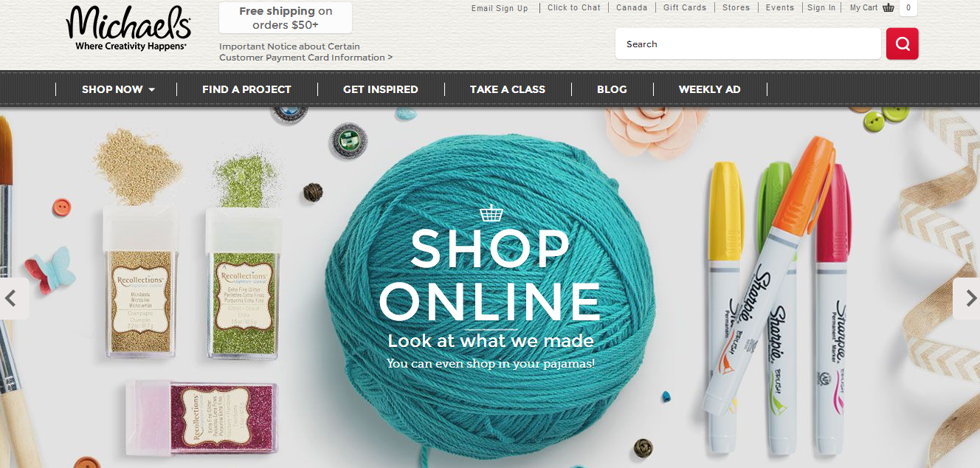Viewport: 980px width, 468px height.
Task: Open the Gift Cards link
Action: coord(685,7)
